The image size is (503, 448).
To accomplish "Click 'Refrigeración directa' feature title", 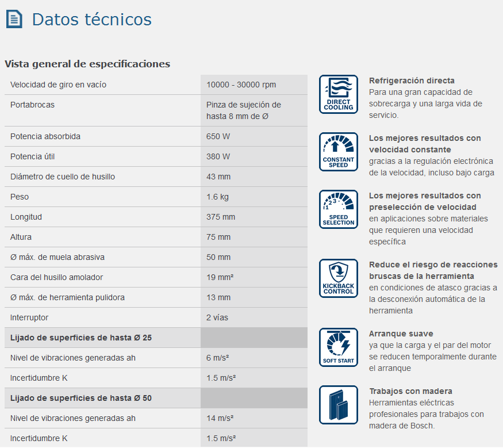I will click(412, 81).
